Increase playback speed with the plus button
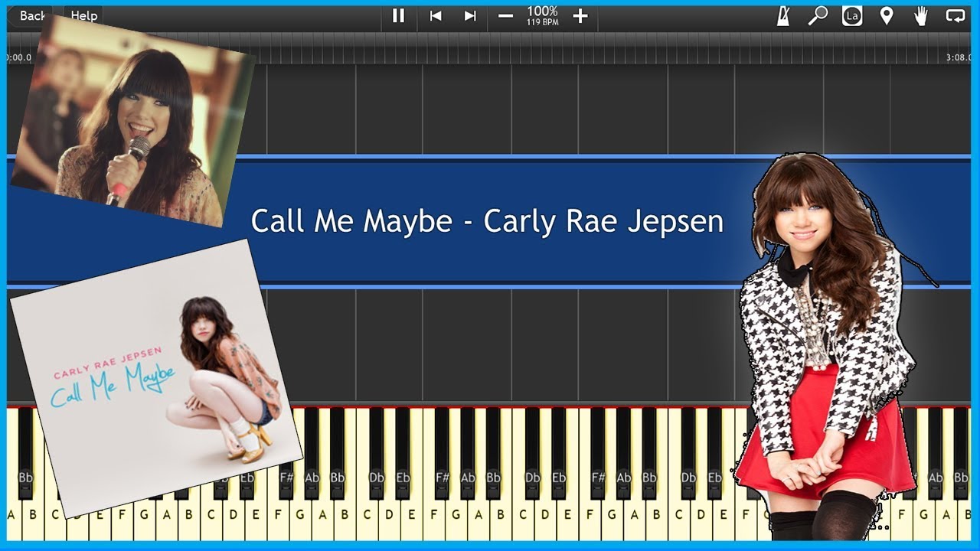This screenshot has height=551, width=980. (x=580, y=16)
